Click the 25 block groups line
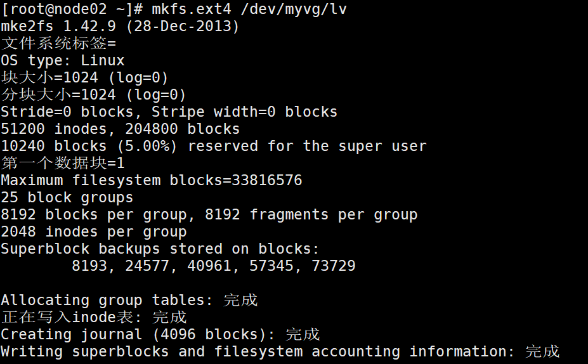588x364 pixels. tap(67, 198)
